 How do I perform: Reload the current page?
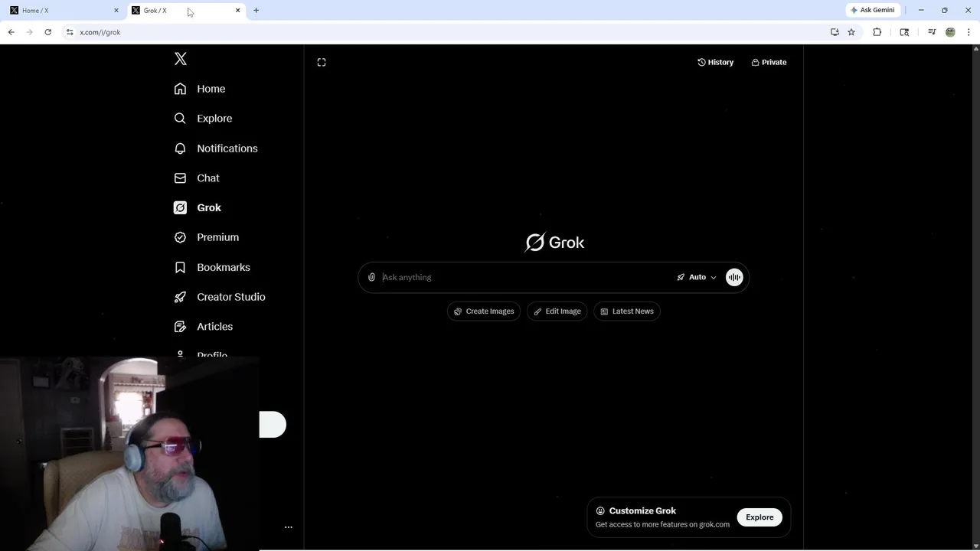click(47, 32)
